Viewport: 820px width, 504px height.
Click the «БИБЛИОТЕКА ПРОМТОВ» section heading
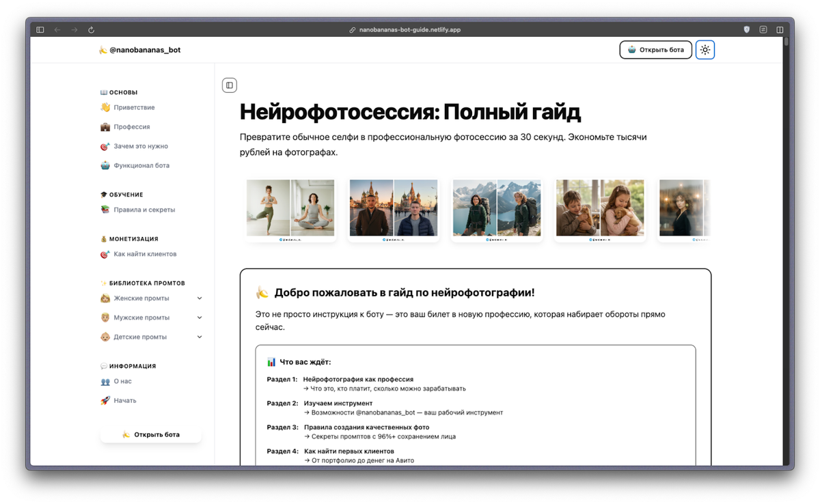coord(147,283)
